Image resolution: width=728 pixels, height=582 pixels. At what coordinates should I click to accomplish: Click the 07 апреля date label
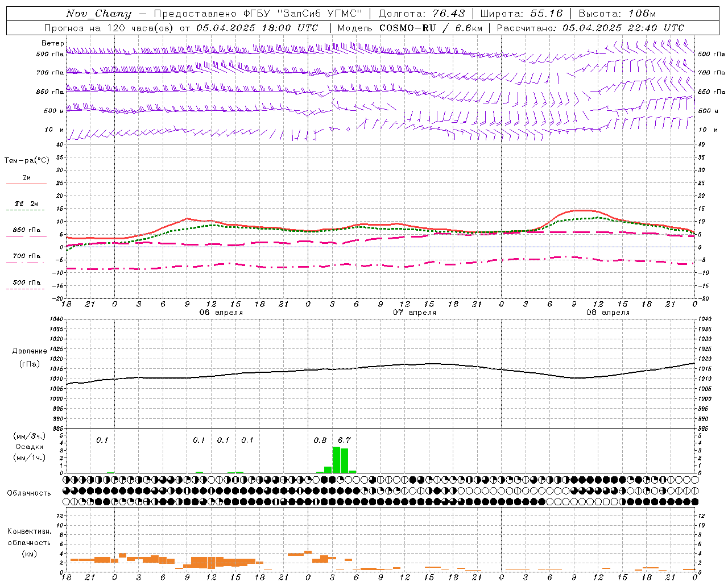click(x=415, y=313)
